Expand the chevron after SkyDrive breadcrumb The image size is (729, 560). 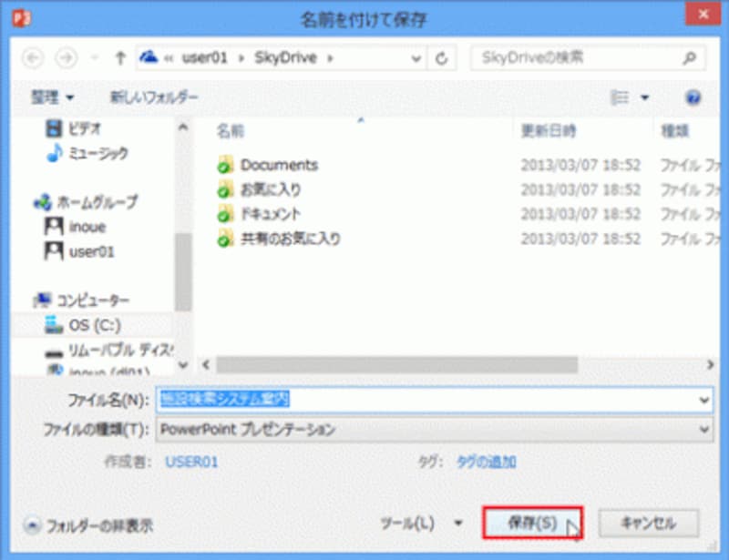pyautogui.click(x=330, y=58)
